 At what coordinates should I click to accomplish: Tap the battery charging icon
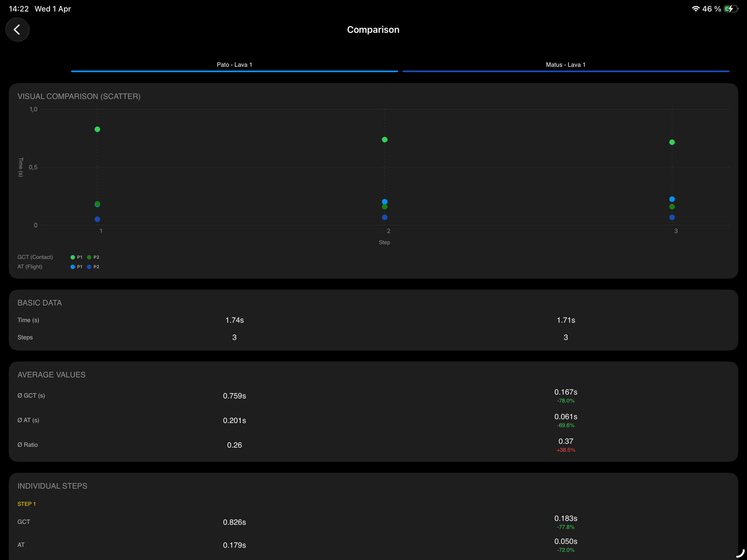click(731, 9)
